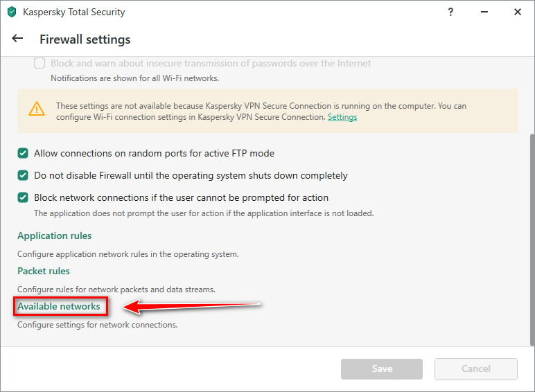This screenshot has width=535, height=392.
Task: Uncheck Allow connections on random FTP ports
Action: (x=23, y=153)
